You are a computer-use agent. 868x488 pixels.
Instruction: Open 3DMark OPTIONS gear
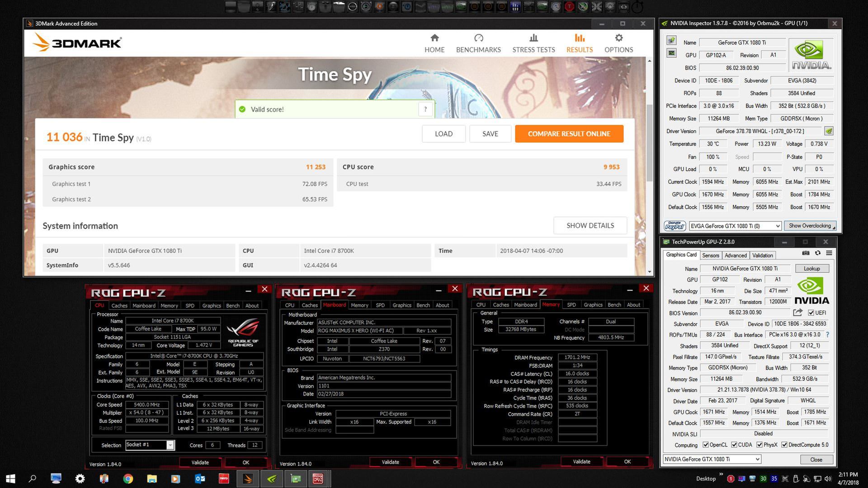(618, 43)
